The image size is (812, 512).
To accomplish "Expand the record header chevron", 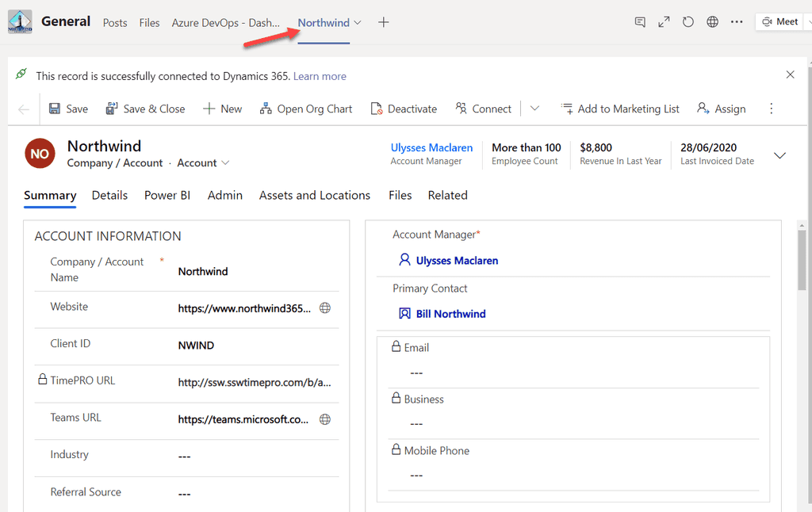I will click(x=779, y=155).
